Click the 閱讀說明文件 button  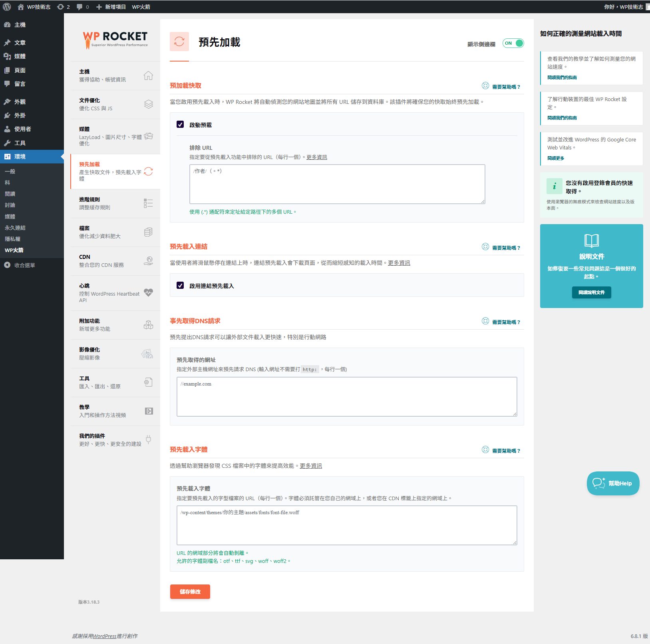click(x=591, y=292)
